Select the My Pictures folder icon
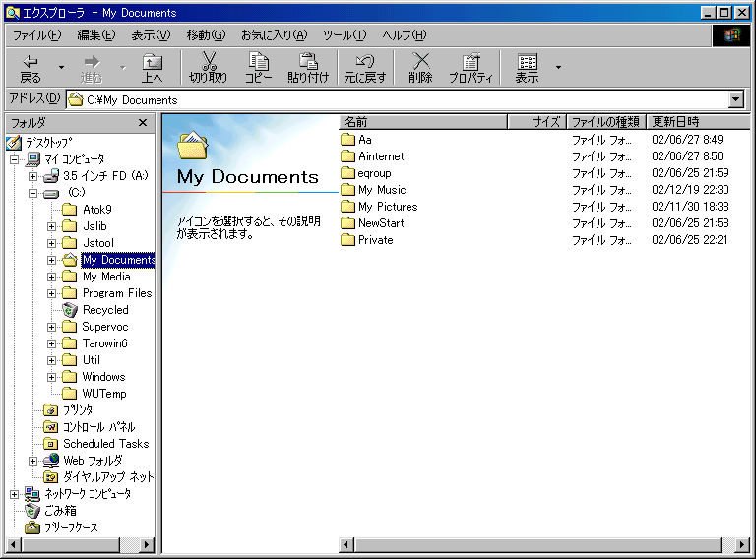756x559 pixels. point(347,207)
